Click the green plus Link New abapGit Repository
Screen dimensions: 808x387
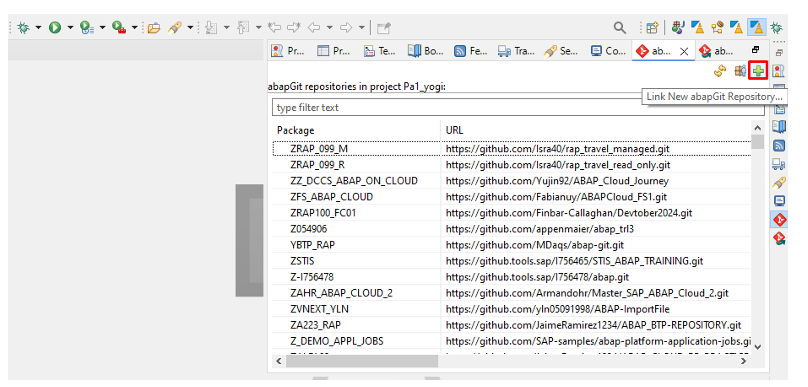758,71
